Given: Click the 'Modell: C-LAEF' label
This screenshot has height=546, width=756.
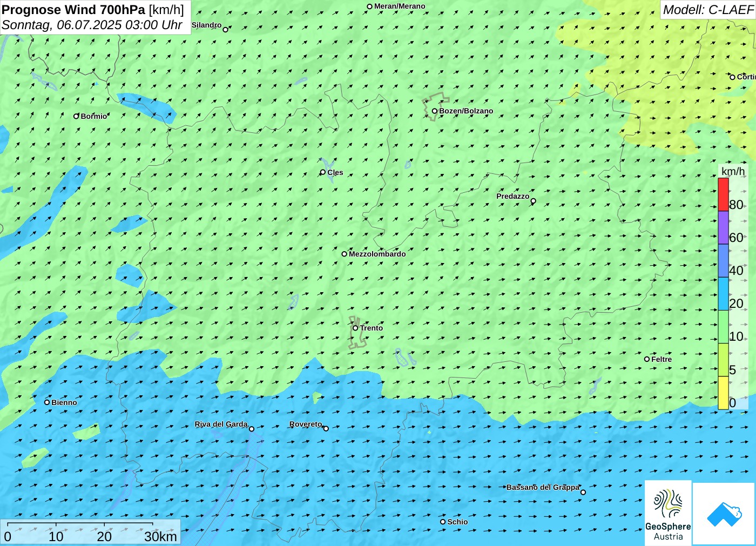Looking at the screenshot, I should point(708,10).
